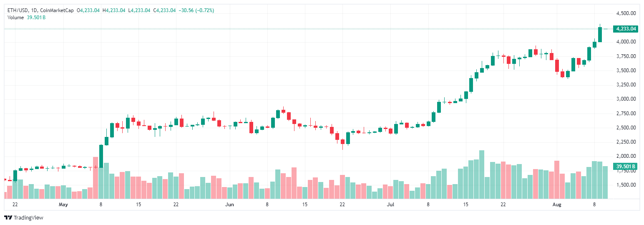
Task: Click the latest green candle at chart's top right
Action: [600, 35]
